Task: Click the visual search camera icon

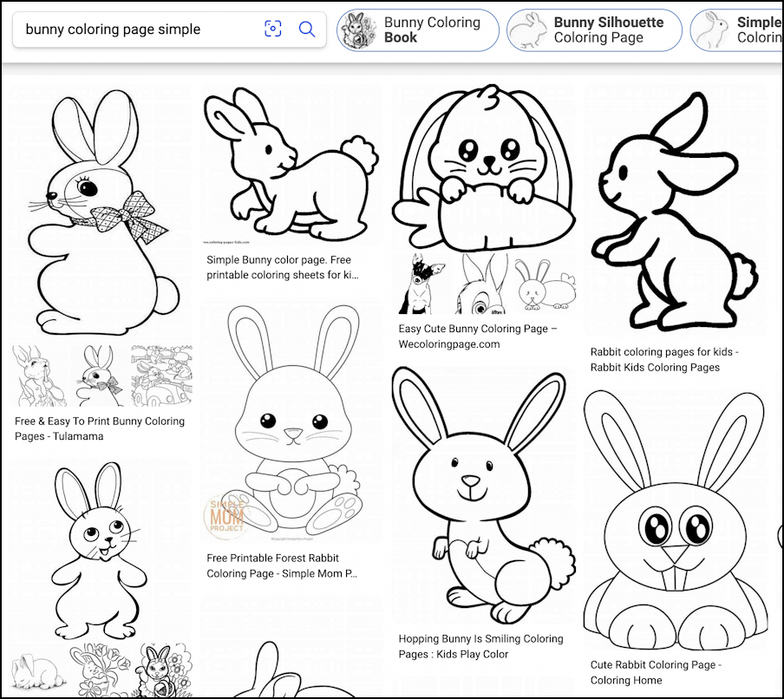Action: (x=272, y=29)
